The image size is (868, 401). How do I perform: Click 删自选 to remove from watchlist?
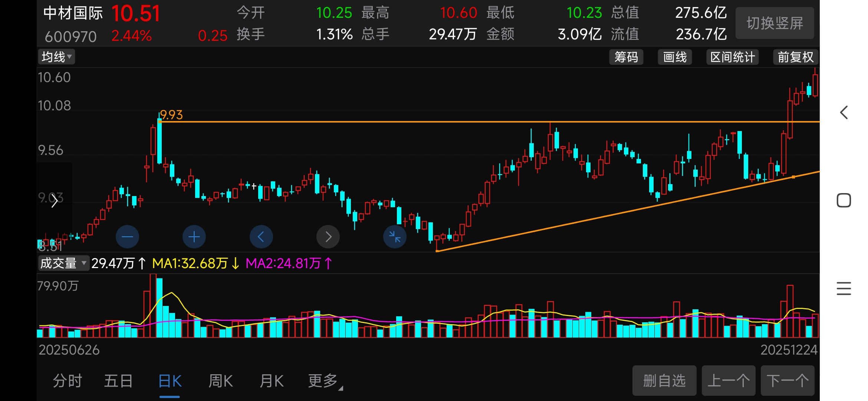pyautogui.click(x=664, y=381)
